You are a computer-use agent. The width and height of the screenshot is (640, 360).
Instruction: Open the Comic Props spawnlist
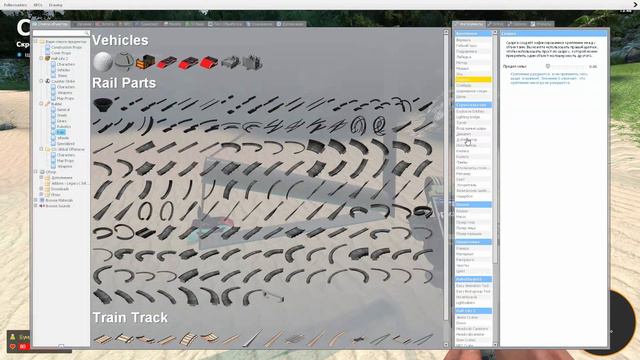(61, 53)
